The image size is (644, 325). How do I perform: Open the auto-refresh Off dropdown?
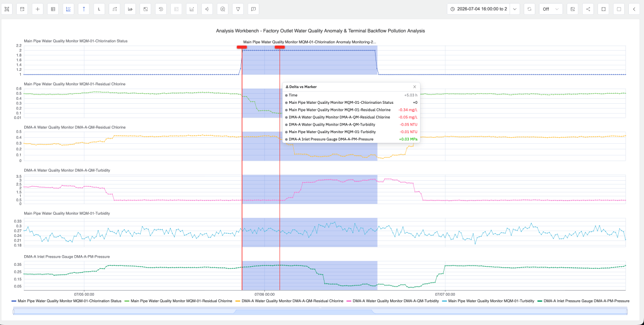pos(550,9)
